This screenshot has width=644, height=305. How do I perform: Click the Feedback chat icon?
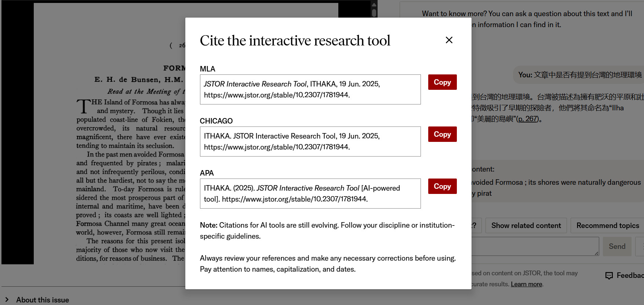pyautogui.click(x=609, y=276)
